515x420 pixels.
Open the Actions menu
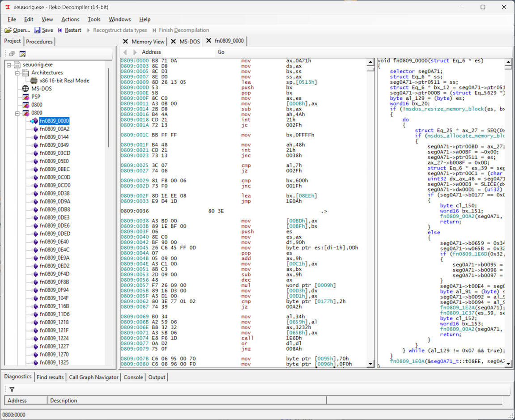(70, 19)
